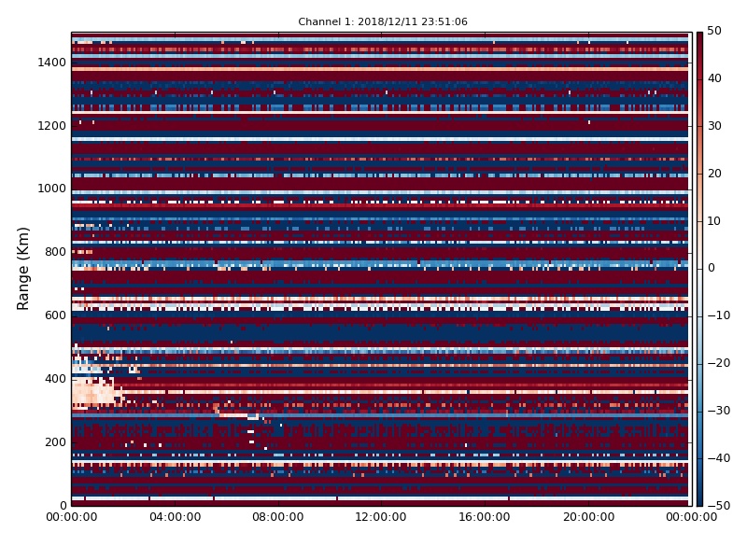Click the y-axis tick label 1200

[x=51, y=126]
